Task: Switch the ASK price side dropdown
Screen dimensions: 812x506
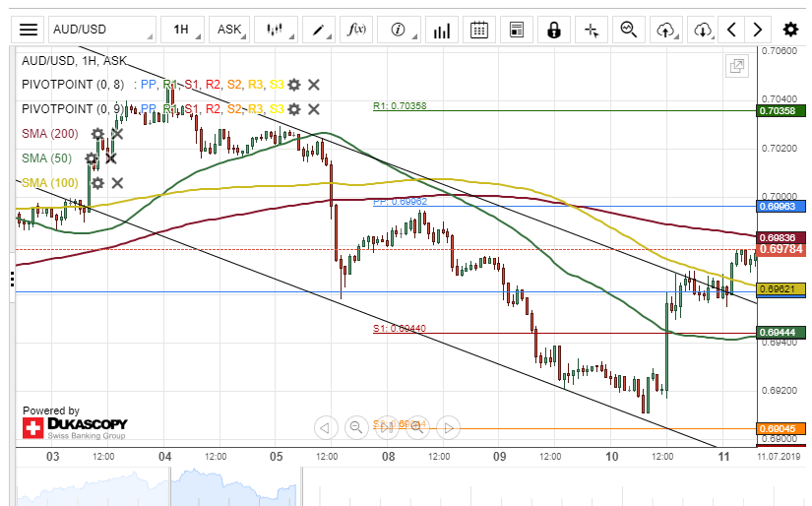Action: click(x=229, y=30)
